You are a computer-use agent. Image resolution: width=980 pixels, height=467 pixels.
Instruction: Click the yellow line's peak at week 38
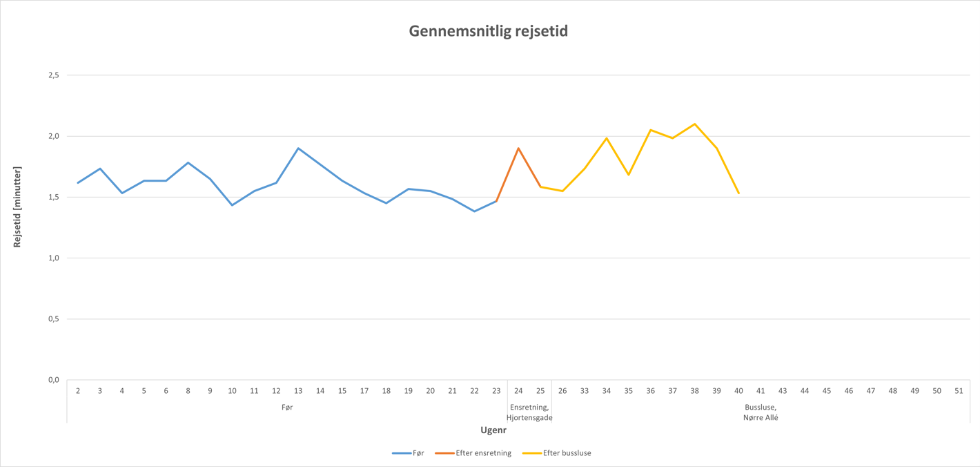click(x=694, y=124)
